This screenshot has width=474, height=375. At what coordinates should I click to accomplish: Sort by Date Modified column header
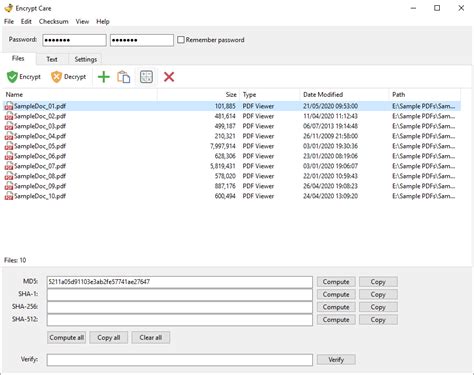tap(344, 95)
